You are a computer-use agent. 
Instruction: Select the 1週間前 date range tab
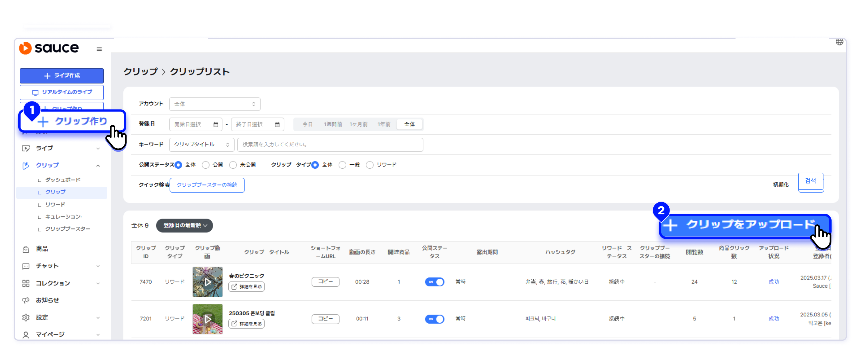pyautogui.click(x=333, y=125)
